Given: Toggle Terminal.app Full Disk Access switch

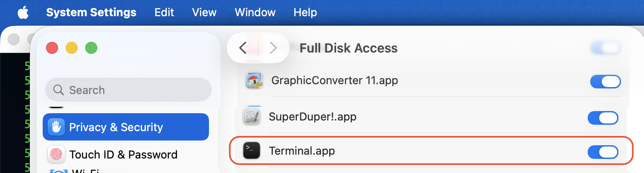Looking at the screenshot, I should [x=603, y=152].
